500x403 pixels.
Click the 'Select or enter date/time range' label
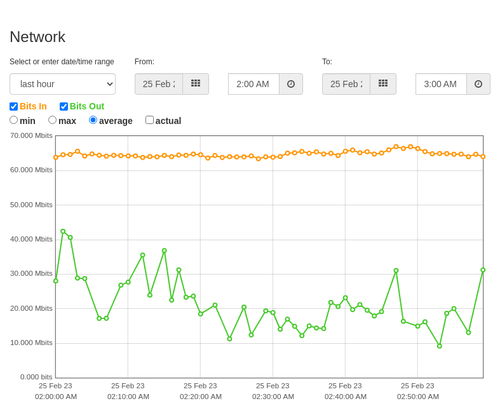point(62,62)
